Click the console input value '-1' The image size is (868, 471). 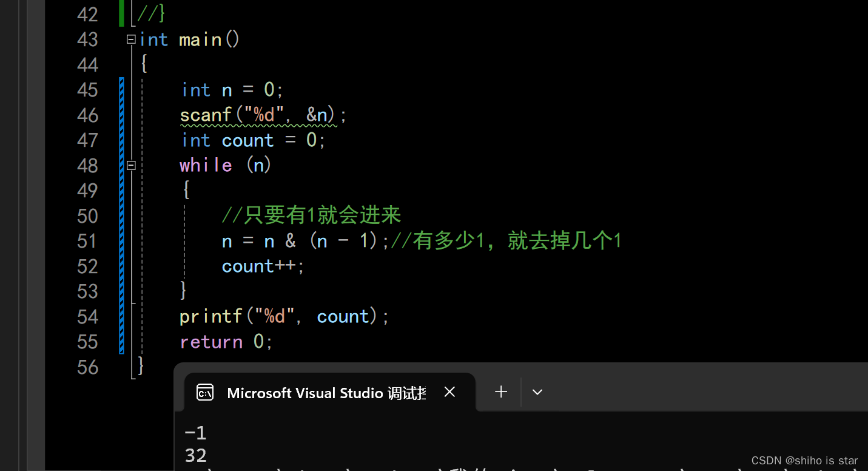coord(195,433)
